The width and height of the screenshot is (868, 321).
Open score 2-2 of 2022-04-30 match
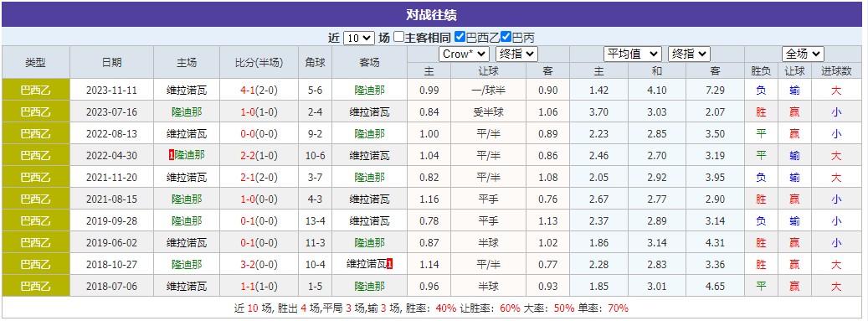pos(249,156)
